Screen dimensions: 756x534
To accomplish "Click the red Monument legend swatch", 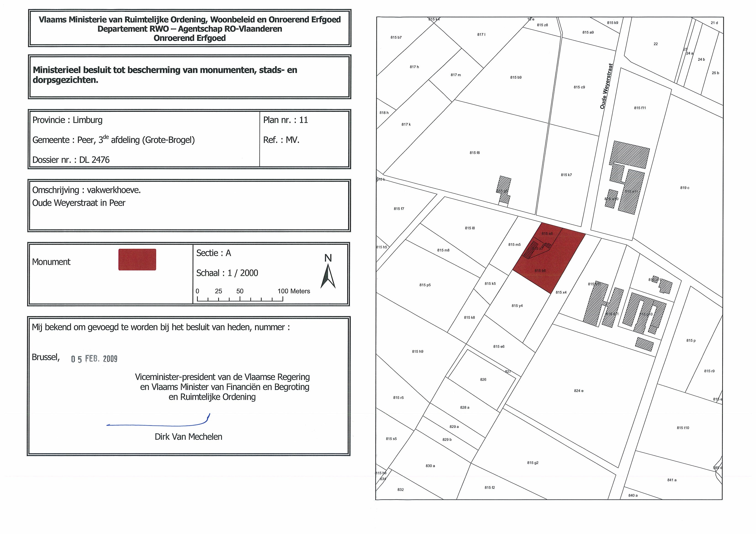I will click(x=137, y=260).
